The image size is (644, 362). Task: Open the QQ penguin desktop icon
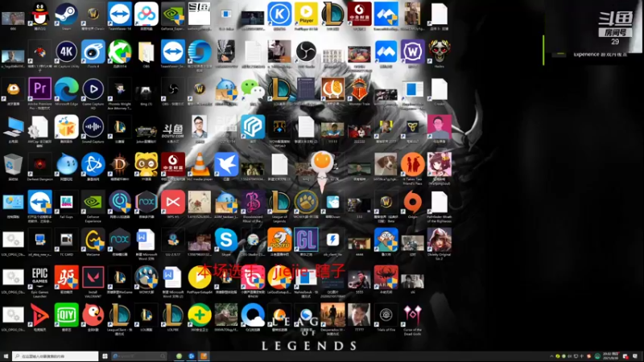[39, 14]
